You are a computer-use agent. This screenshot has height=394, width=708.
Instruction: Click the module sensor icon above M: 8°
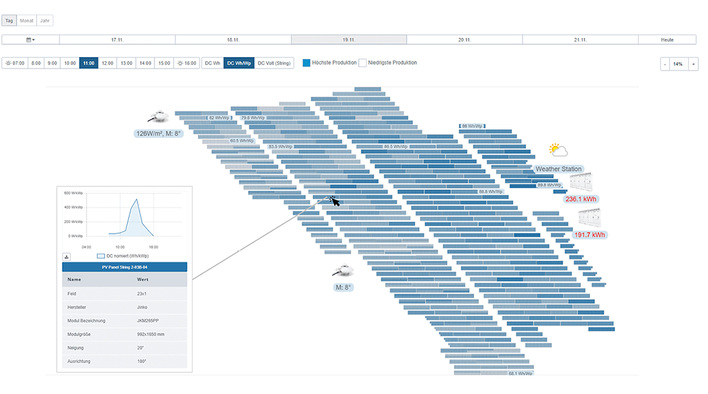(x=343, y=271)
